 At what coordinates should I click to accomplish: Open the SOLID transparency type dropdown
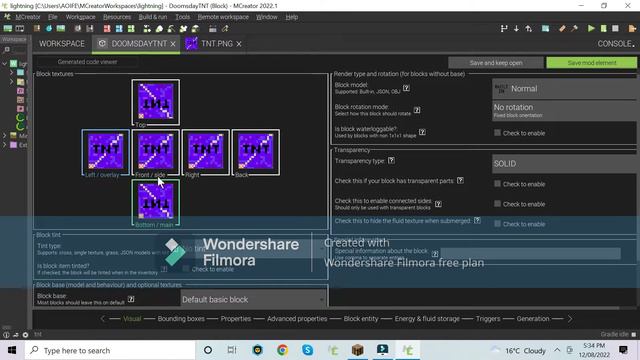point(564,164)
